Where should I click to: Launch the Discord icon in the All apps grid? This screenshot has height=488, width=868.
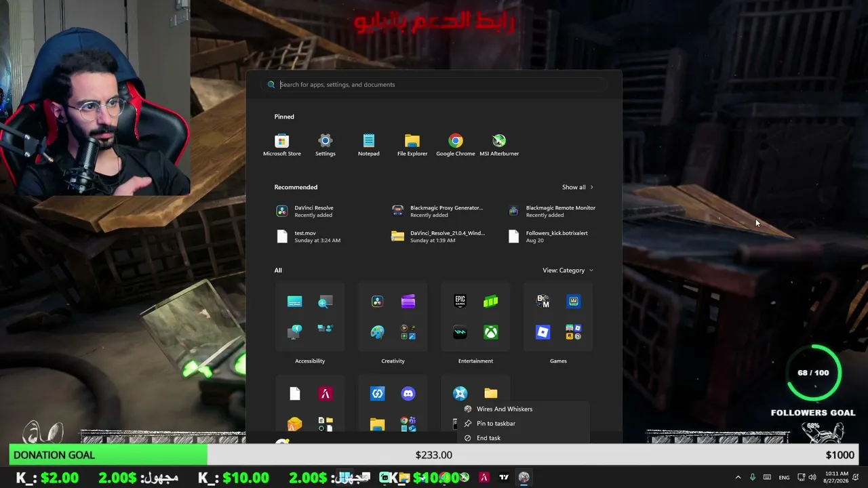click(408, 394)
